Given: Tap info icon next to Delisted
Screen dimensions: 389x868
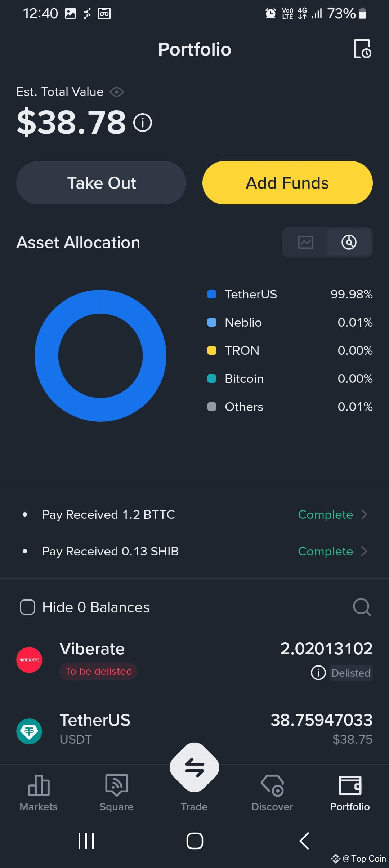Looking at the screenshot, I should point(318,673).
